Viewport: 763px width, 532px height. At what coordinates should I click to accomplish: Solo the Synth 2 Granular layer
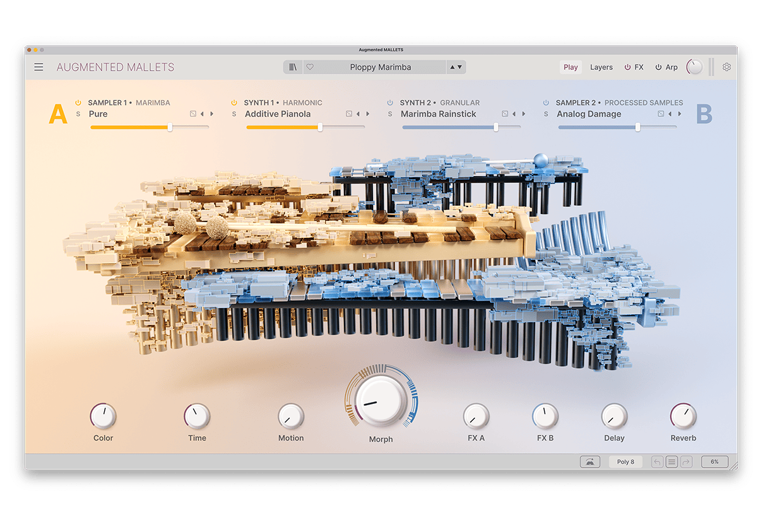click(390, 114)
